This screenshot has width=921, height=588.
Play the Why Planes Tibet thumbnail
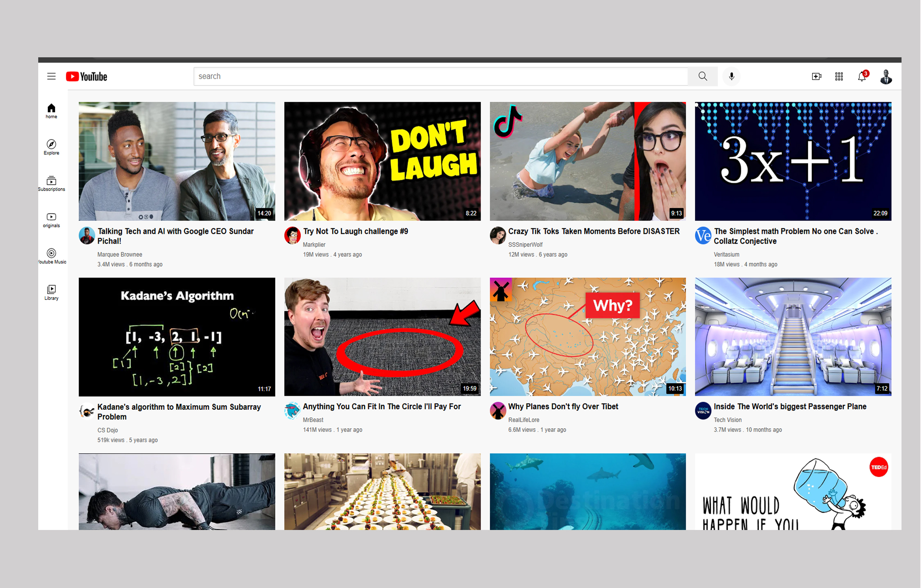[588, 337]
